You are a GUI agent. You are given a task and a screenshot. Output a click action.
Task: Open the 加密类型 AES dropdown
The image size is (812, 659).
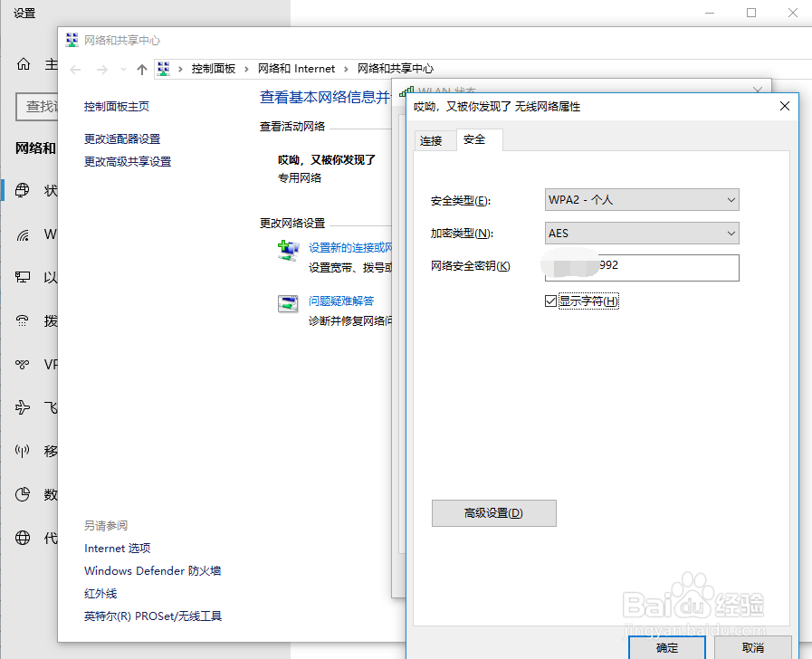click(x=641, y=233)
